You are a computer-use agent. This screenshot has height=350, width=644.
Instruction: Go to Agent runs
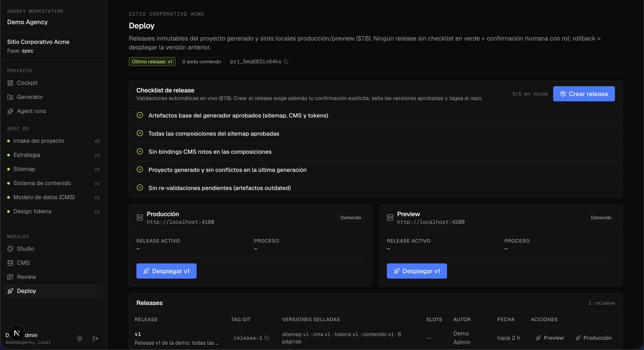coord(53,111)
